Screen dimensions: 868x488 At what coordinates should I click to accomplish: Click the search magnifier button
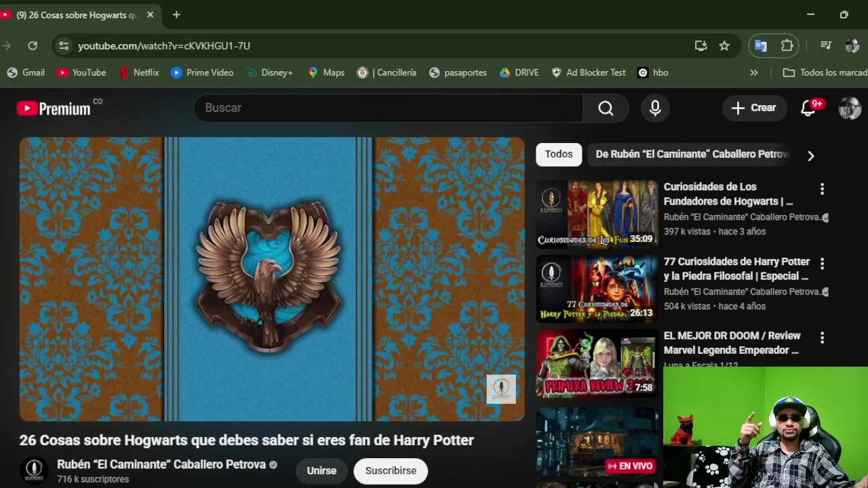pyautogui.click(x=606, y=108)
